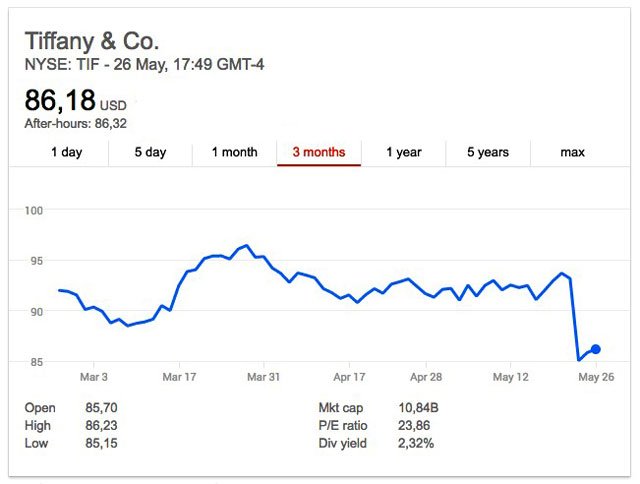Click the Tiffany & Co. title
The image size is (640, 484).
pos(92,41)
